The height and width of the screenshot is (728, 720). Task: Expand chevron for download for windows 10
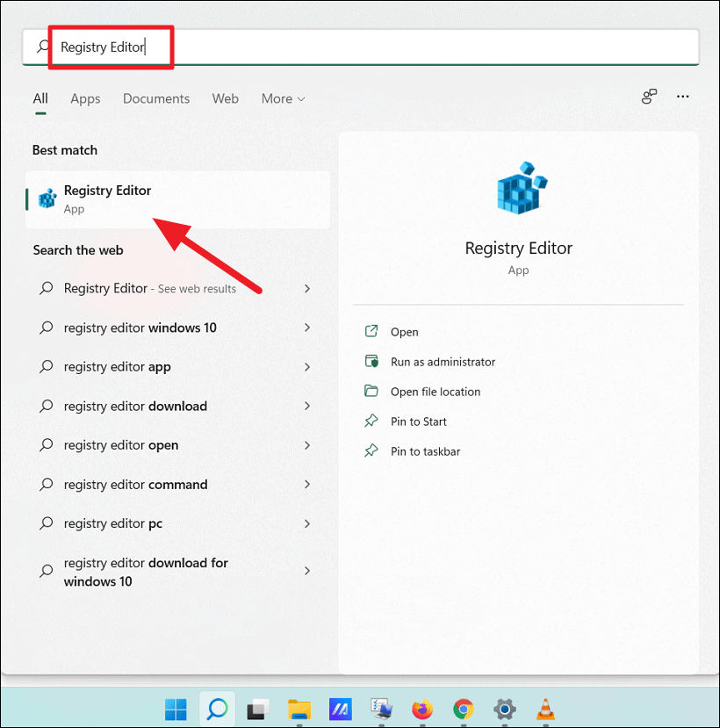pyautogui.click(x=306, y=571)
